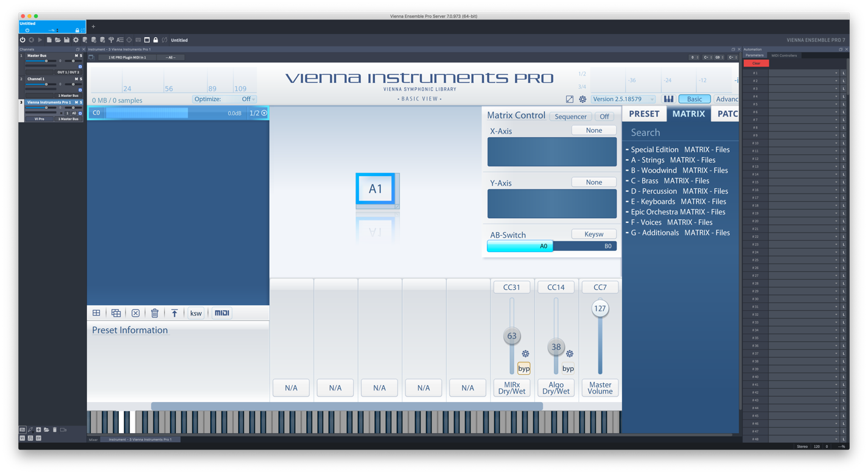Select the A1 matrix cell

tap(376, 189)
